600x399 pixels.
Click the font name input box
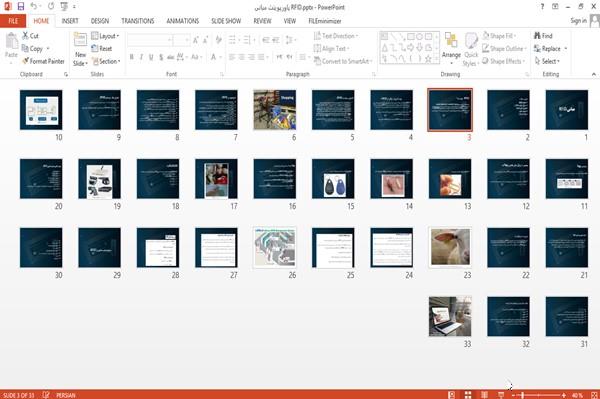click(x=150, y=40)
